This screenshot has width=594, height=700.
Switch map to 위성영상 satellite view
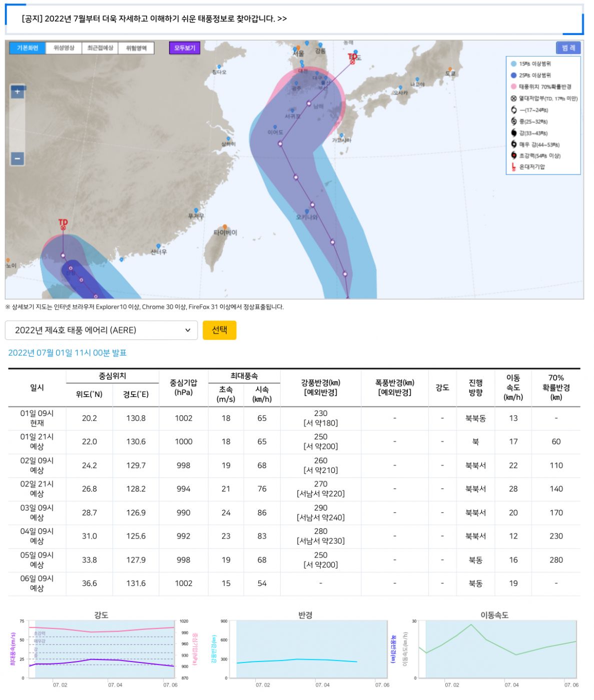tap(64, 48)
